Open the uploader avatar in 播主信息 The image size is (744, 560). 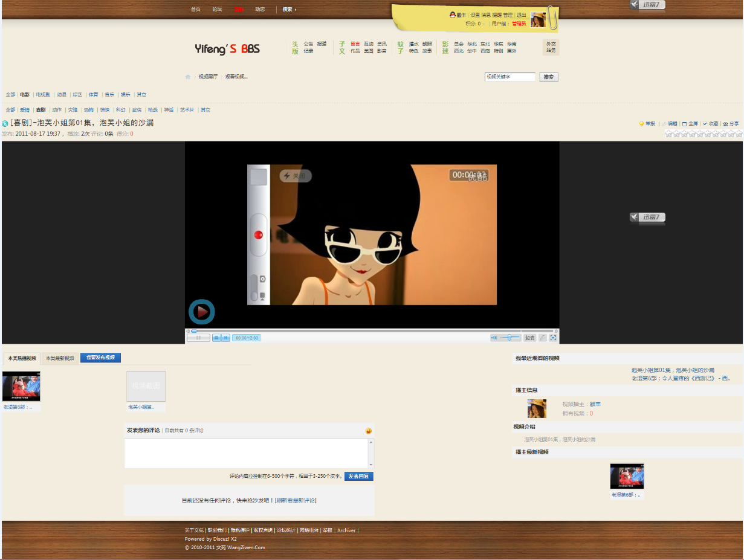pyautogui.click(x=537, y=408)
